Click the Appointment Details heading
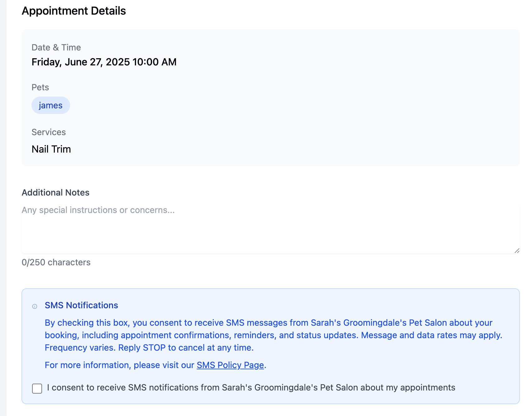The image size is (532, 416). pyautogui.click(x=74, y=11)
